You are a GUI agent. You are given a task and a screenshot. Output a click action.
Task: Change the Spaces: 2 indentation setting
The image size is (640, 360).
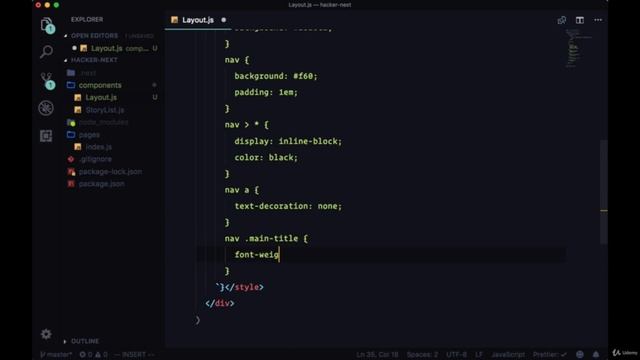pos(422,354)
